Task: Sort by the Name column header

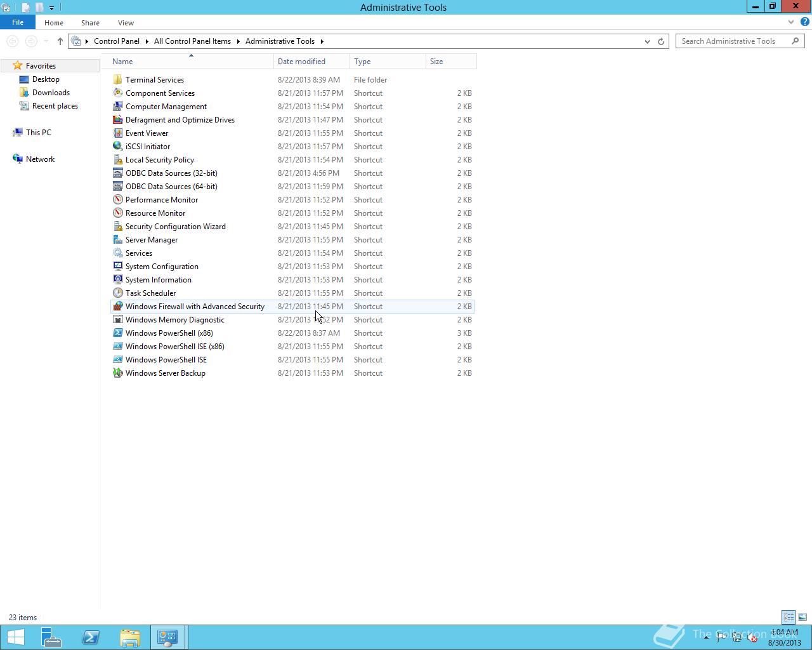Action: click(192, 62)
